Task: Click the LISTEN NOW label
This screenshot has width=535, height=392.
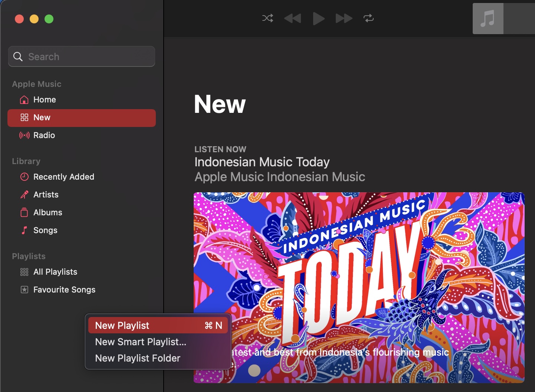Action: tap(220, 149)
